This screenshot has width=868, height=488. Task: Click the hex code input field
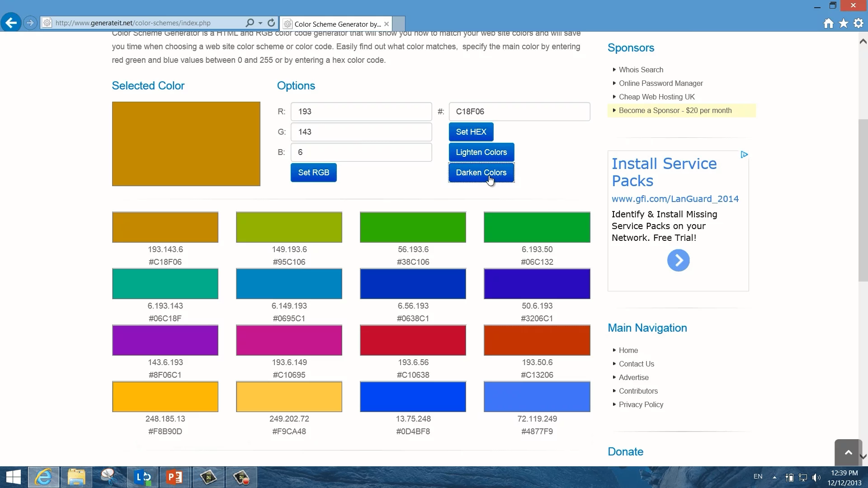[519, 112]
